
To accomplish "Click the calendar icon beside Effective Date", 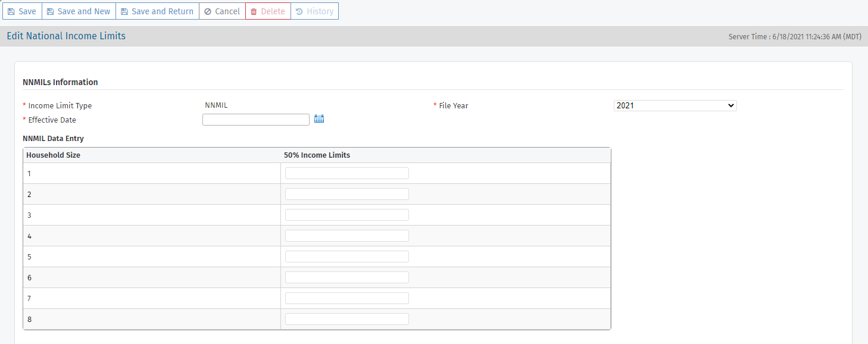I will [319, 119].
